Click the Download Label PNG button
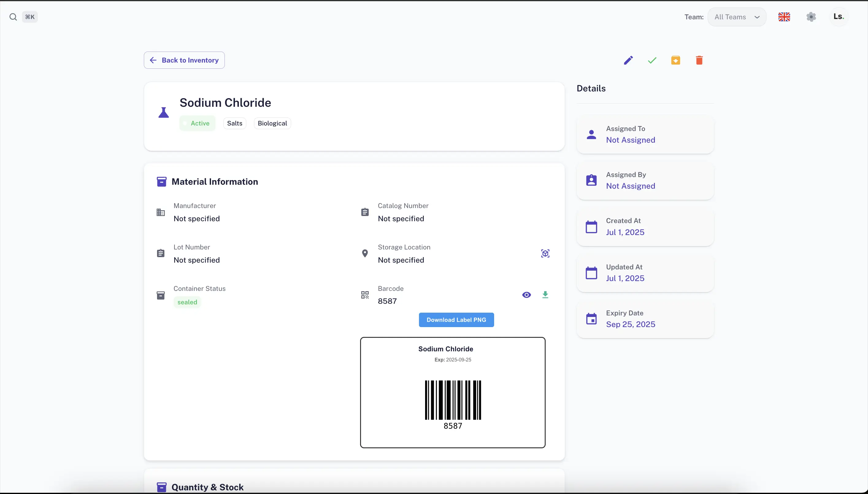Screen dimensions: 868x494 [456, 320]
